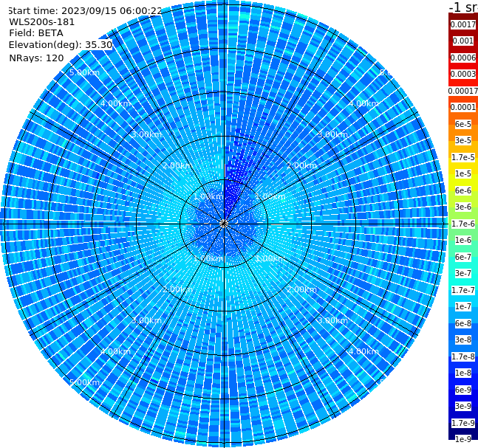Viewport: 478px width, 448px height.
Task: Click the northwest 5.00km range ring label
Action: [84, 72]
